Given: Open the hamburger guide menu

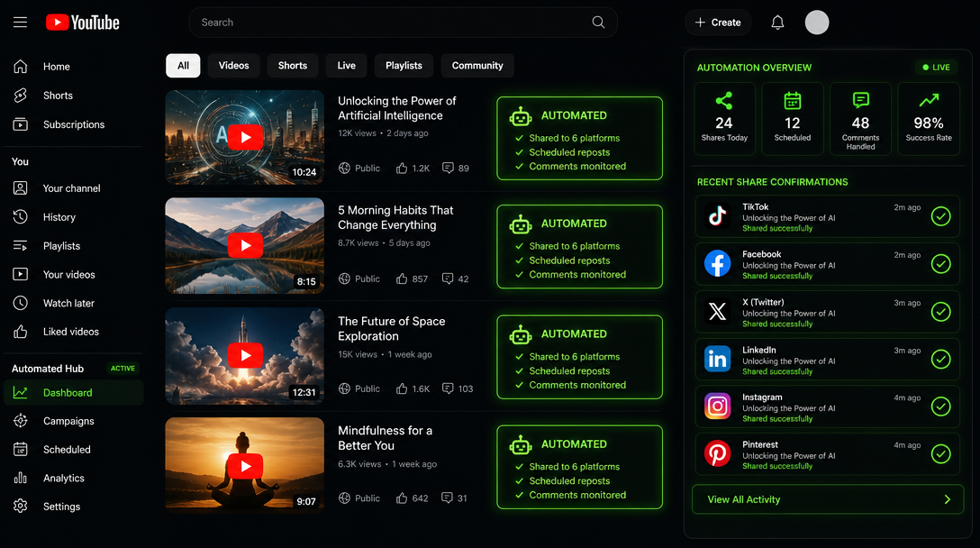Looking at the screenshot, I should point(20,23).
